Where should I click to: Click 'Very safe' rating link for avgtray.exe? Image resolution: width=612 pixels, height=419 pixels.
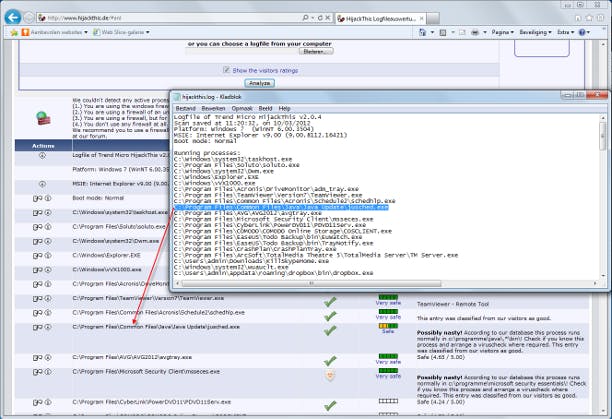[388, 362]
